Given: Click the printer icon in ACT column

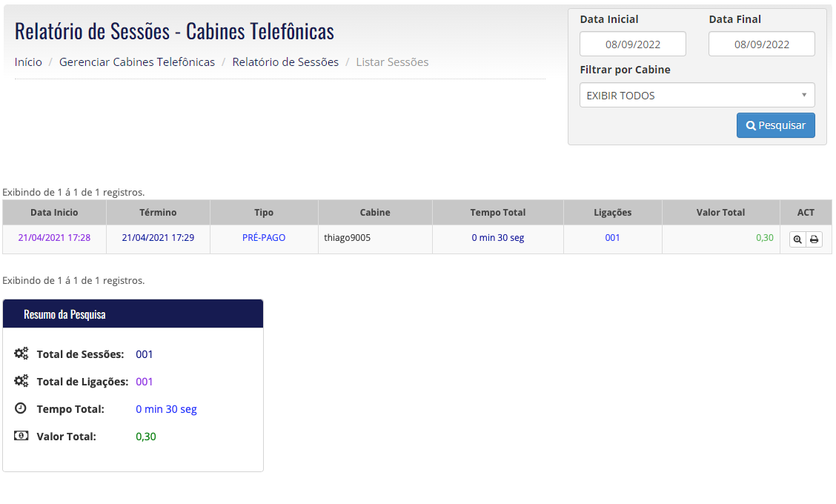Looking at the screenshot, I should (815, 239).
